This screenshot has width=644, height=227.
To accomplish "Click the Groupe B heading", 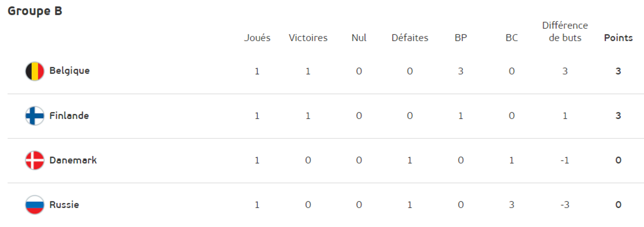I will coord(35,11).
